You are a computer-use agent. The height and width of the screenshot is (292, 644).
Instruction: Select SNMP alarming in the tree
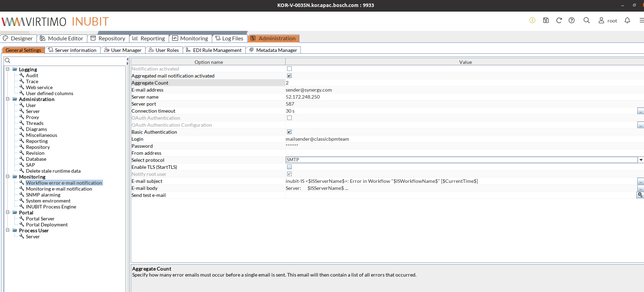pyautogui.click(x=43, y=195)
